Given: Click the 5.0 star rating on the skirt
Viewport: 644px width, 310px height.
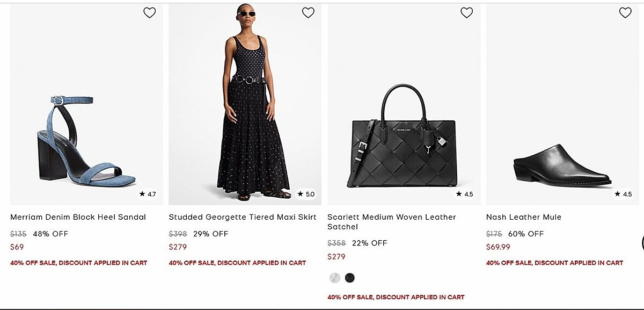Looking at the screenshot, I should pyautogui.click(x=306, y=194).
